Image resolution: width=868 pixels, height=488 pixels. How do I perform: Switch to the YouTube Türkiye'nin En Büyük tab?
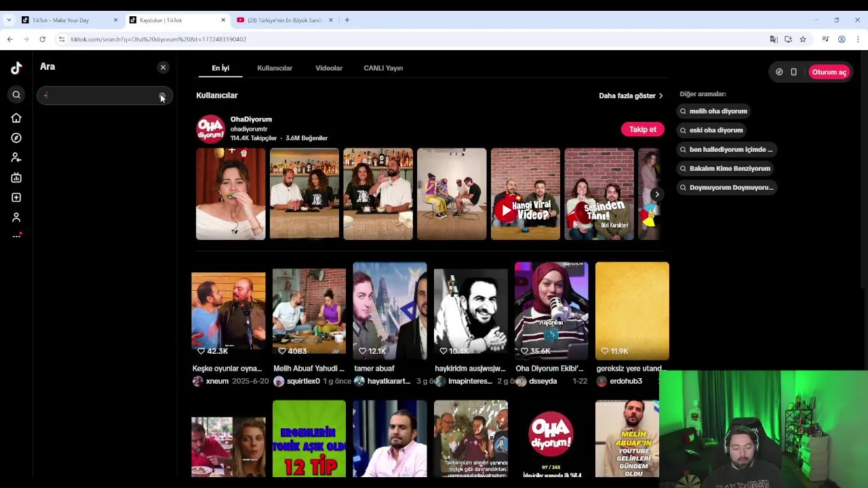point(285,20)
